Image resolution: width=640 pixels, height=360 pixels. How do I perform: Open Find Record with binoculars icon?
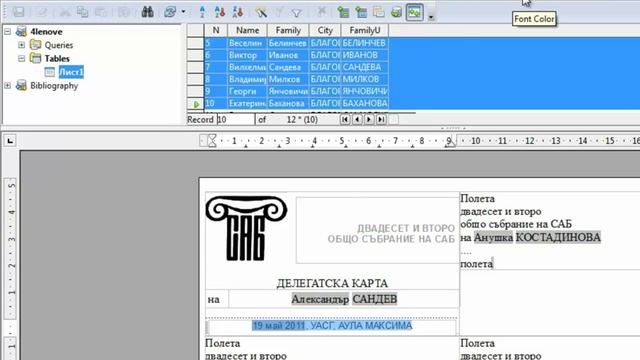(147, 12)
